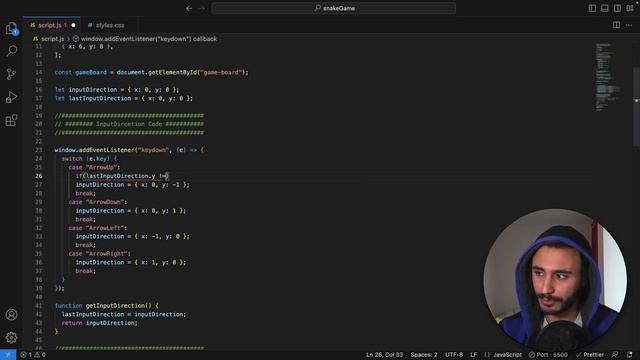The image size is (640, 360).
Task: Click line number 26 in gutter
Action: pos(38,176)
